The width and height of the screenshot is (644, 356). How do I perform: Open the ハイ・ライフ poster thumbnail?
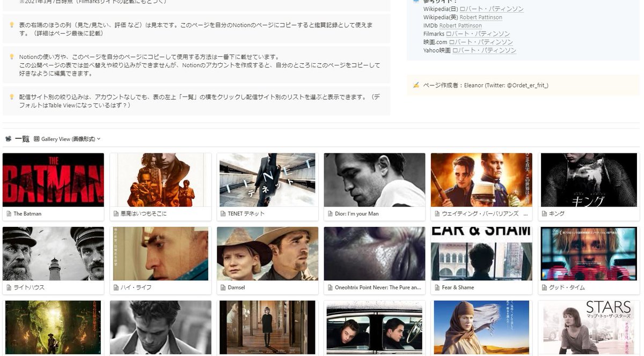click(160, 254)
